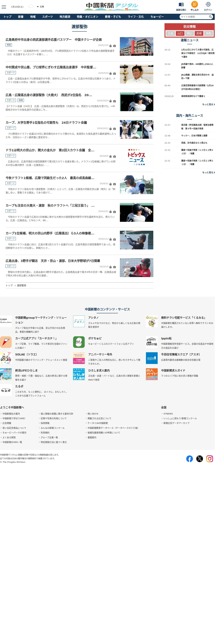Click camera icon on 2023/7/5 article
Screen dimensions: 215x644
click(x=115, y=267)
